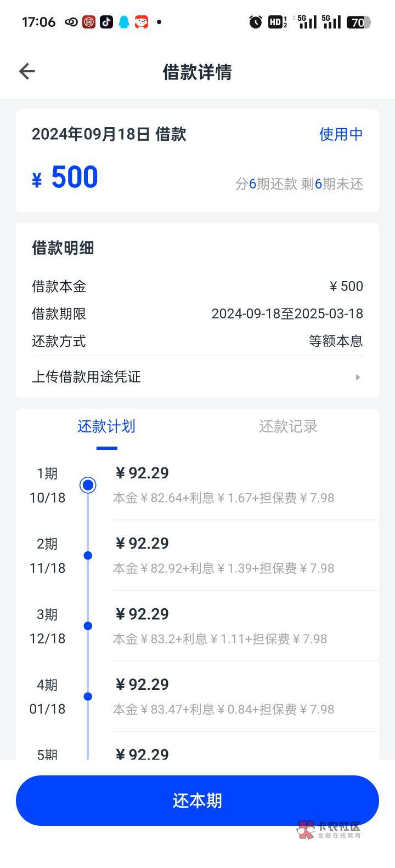Screen dimensions: 395x868
Task: Tap the 使用中 status link
Action: 341,134
